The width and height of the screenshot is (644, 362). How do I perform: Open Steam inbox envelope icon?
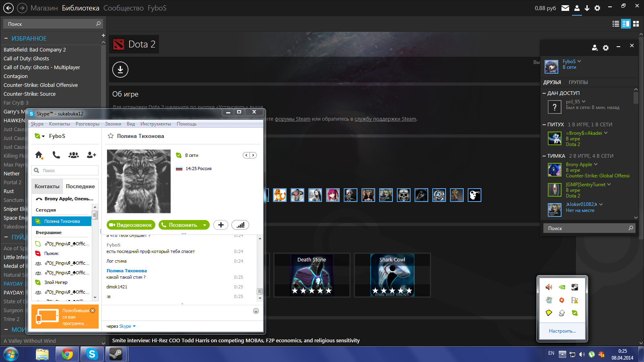(565, 8)
